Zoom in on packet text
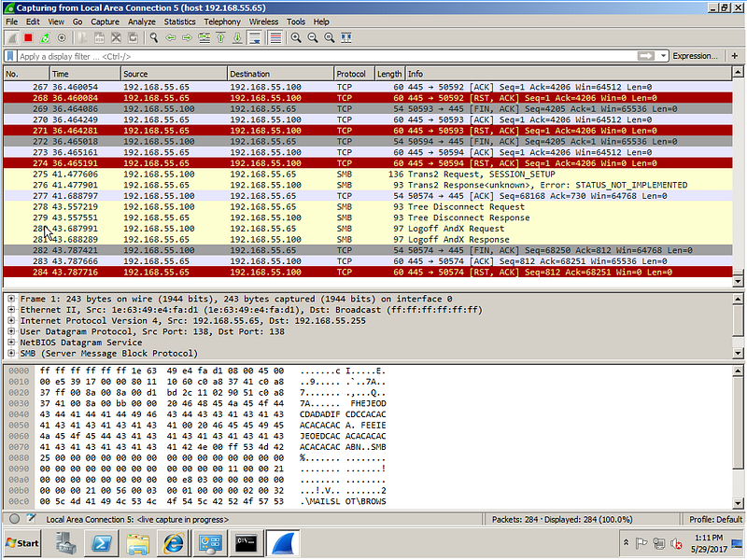The width and height of the screenshot is (747, 560). pos(296,38)
